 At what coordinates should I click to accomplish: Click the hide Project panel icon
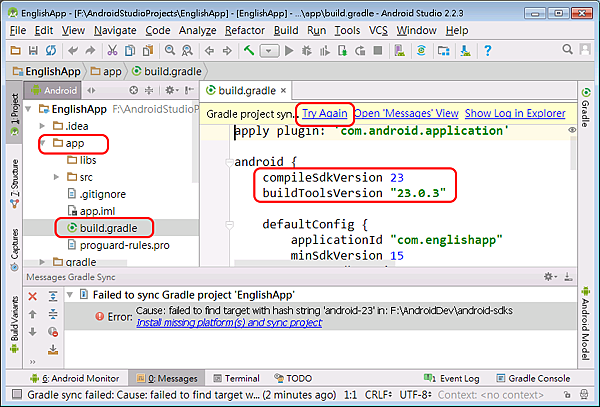[189, 90]
